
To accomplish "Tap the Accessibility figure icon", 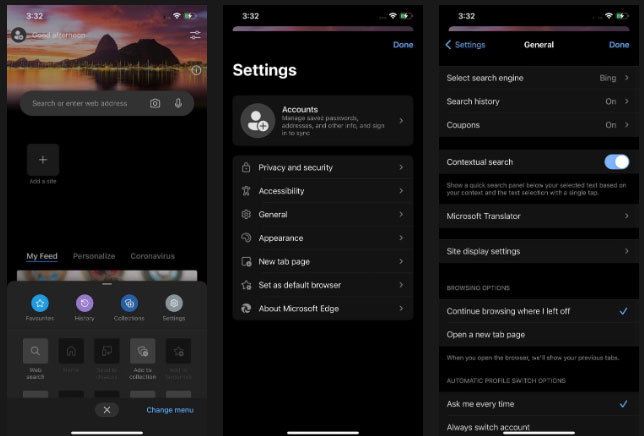I will (x=246, y=191).
